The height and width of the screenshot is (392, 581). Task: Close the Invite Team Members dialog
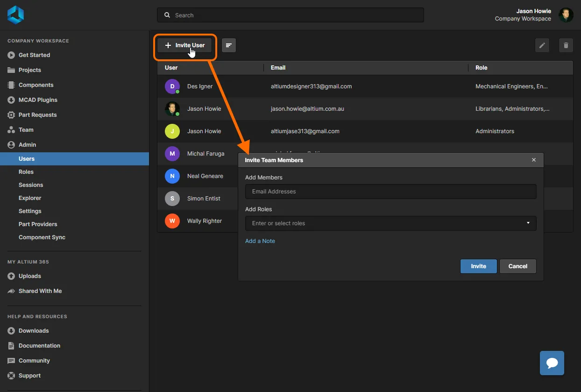tap(533, 160)
